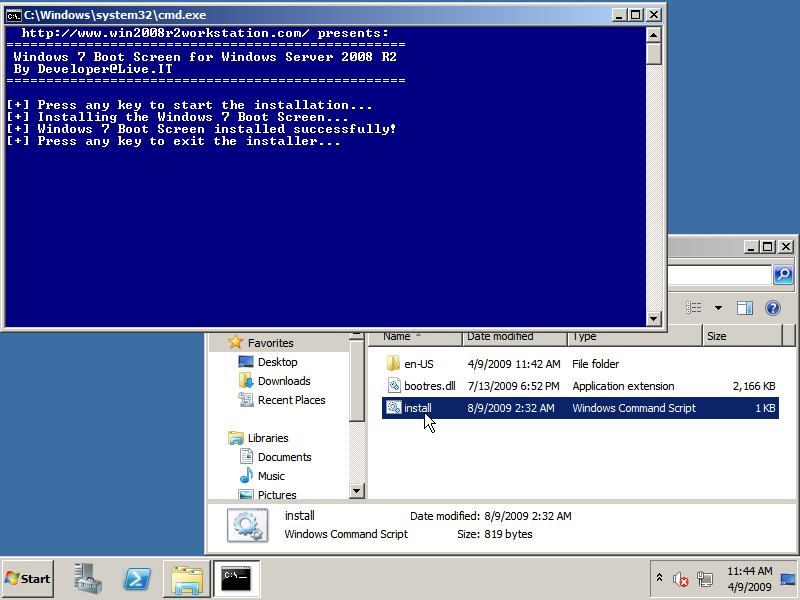Focus the Explorer search box
Viewport: 800px width, 600px height.
pos(719,274)
